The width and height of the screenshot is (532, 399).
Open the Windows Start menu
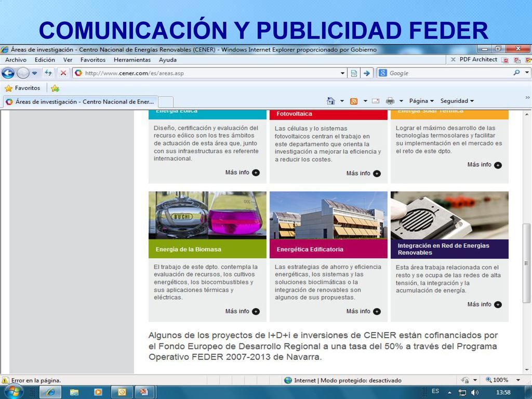(14, 392)
